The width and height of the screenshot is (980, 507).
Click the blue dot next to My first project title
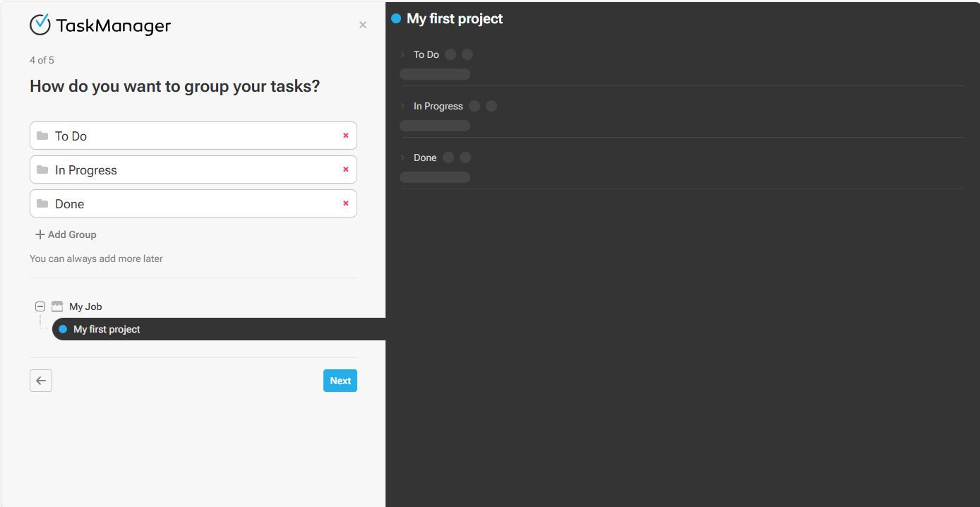[397, 19]
